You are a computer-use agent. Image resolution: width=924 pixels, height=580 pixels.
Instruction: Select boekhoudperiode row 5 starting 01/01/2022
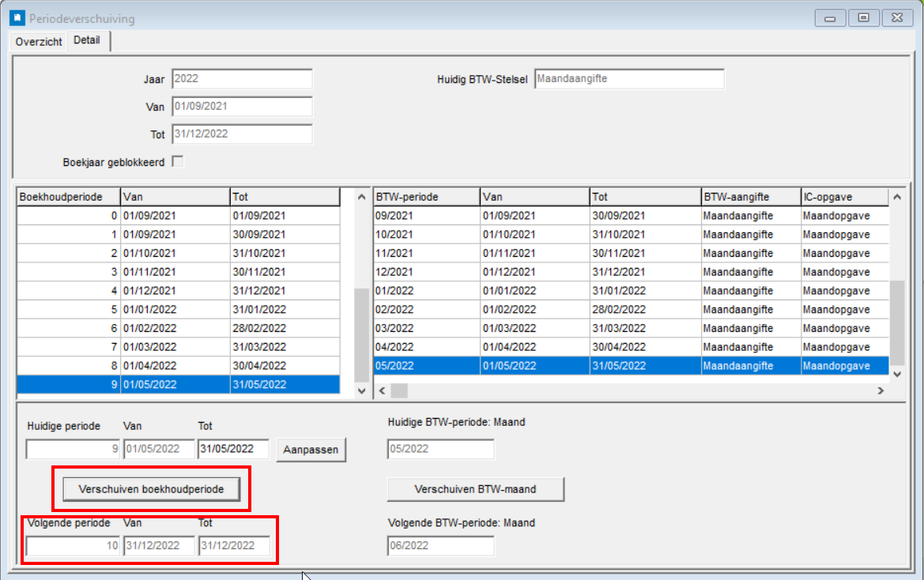[178, 308]
